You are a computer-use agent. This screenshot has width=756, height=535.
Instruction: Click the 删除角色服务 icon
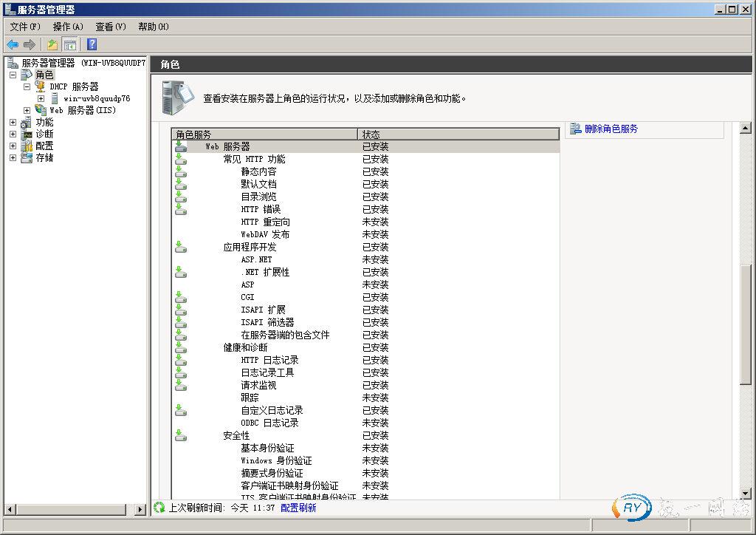[x=575, y=129]
